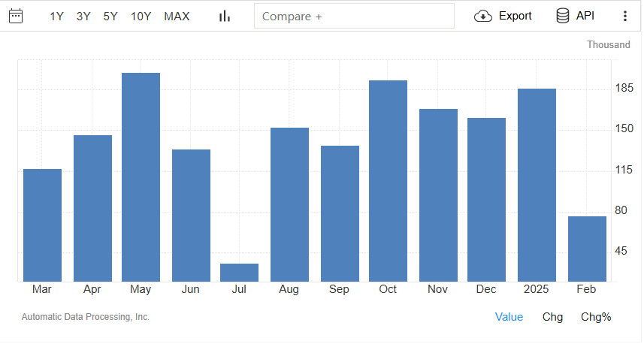The height and width of the screenshot is (344, 644).
Task: Open the chart type bar icon
Action: (x=224, y=16)
